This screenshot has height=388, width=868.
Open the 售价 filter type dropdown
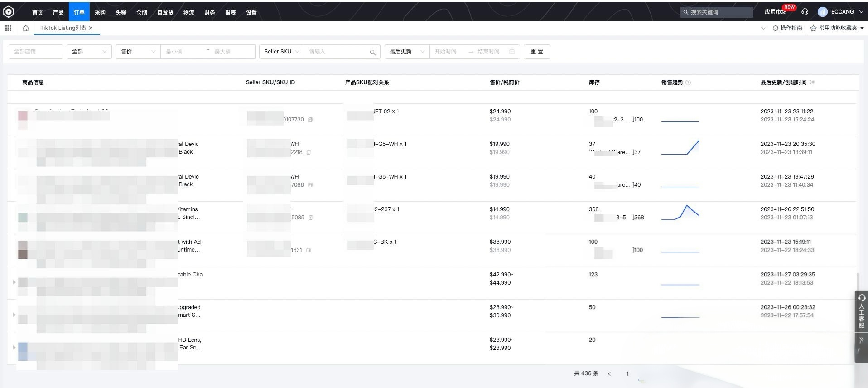point(138,52)
